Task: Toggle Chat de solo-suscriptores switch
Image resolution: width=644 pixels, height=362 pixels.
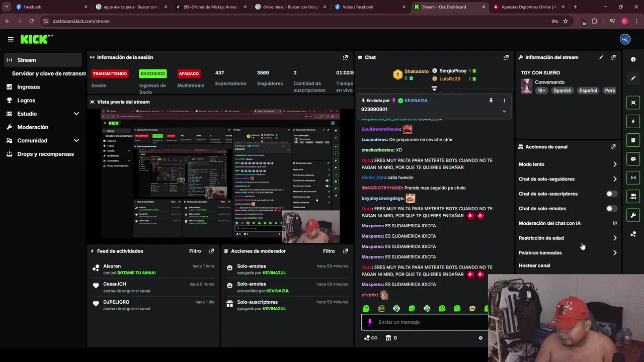Action: tap(612, 194)
